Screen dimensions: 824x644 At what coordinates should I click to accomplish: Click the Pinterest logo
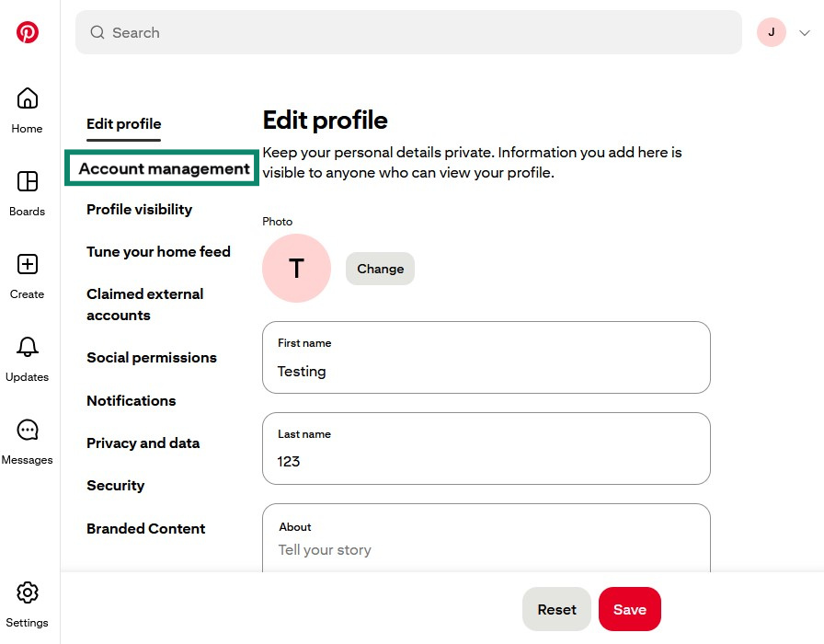(28, 31)
